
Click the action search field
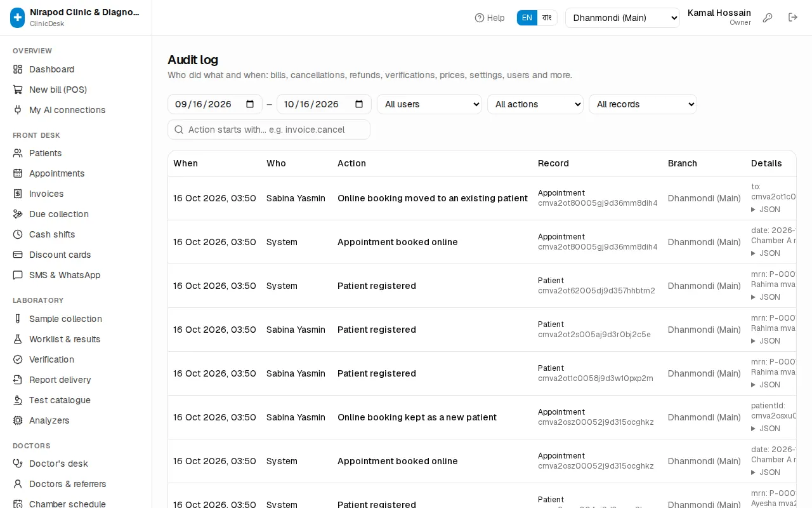[x=269, y=130]
